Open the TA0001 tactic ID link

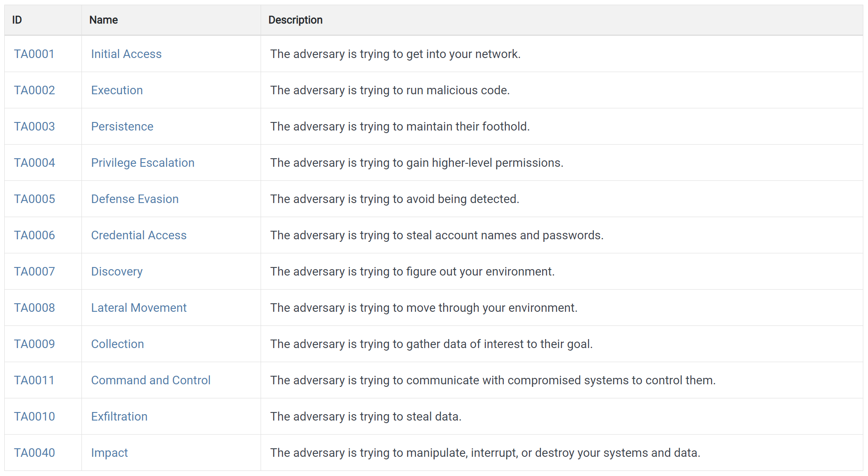point(34,54)
